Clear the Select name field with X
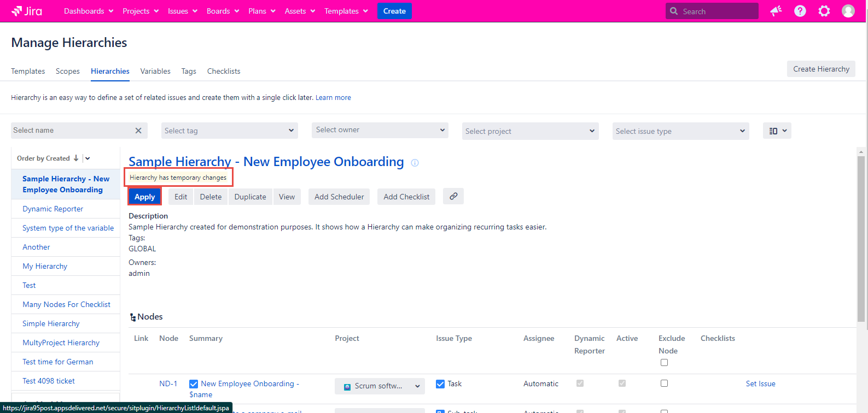The width and height of the screenshot is (868, 413). (138, 131)
